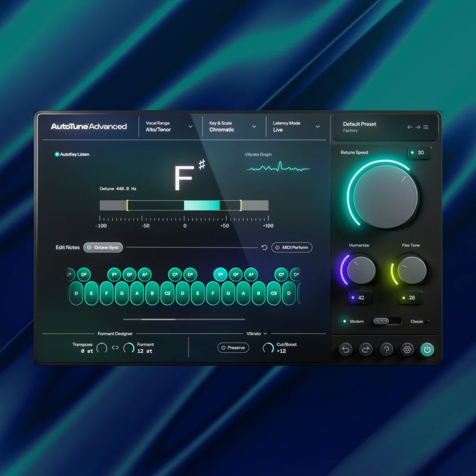Toggle the D key right of C2
The width and height of the screenshot is (476, 476).
coord(182,293)
